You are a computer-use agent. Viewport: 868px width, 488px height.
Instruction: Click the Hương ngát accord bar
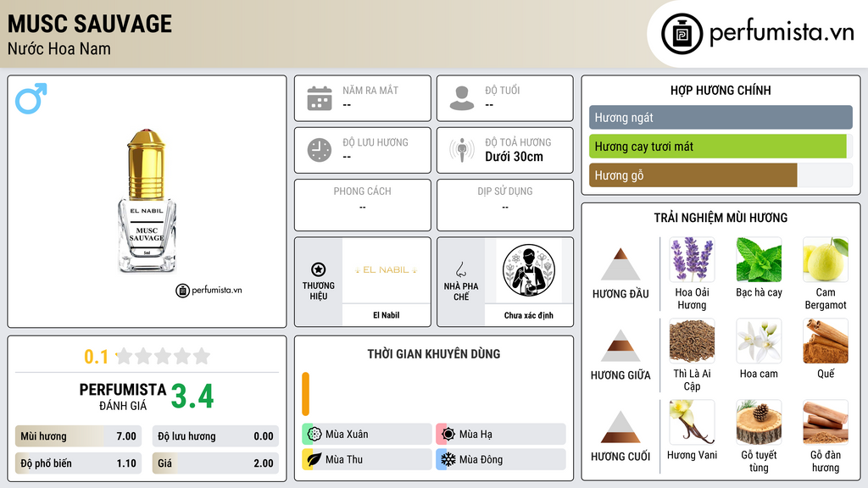[721, 117]
